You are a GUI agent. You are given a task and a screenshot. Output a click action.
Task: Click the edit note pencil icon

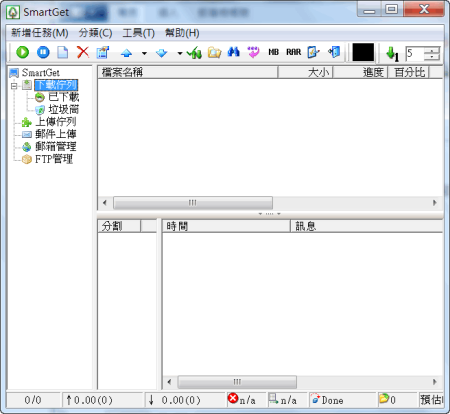313,52
